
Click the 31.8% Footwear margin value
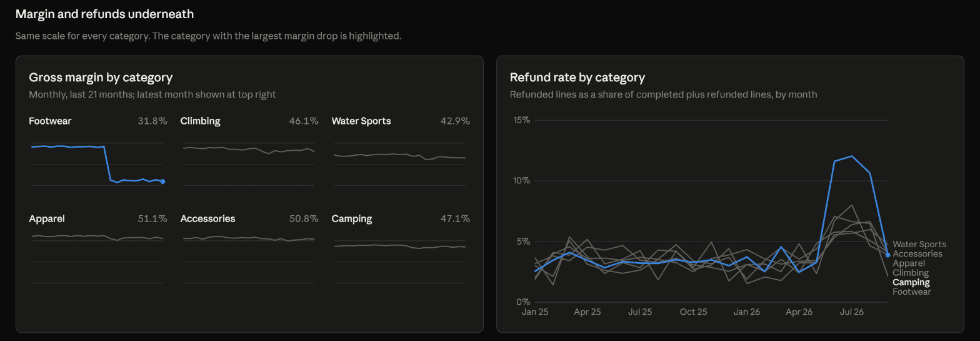(152, 121)
